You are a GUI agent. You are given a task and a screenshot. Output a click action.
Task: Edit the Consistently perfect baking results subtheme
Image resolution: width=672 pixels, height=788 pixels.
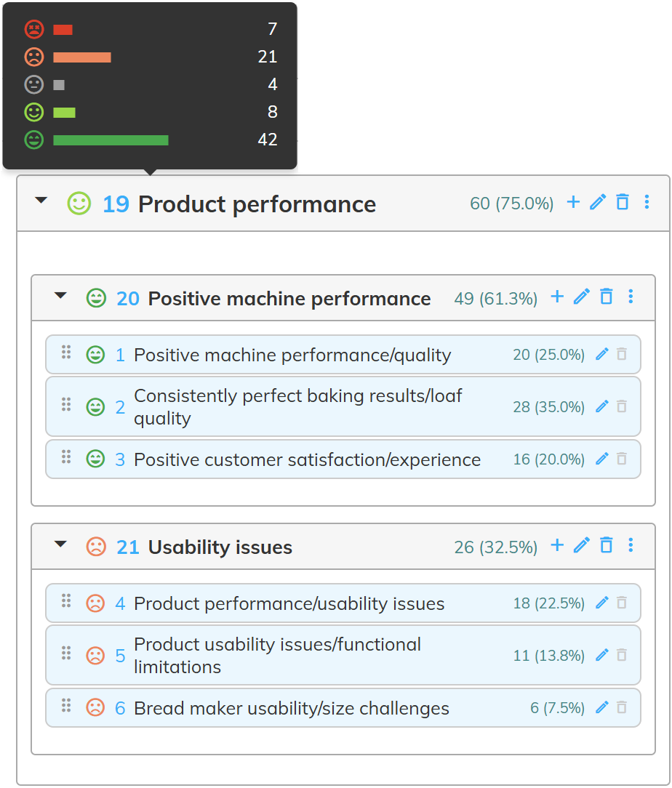click(x=601, y=406)
